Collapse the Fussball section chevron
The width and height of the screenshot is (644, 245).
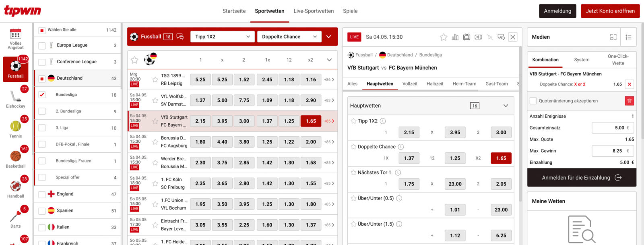[x=329, y=37]
